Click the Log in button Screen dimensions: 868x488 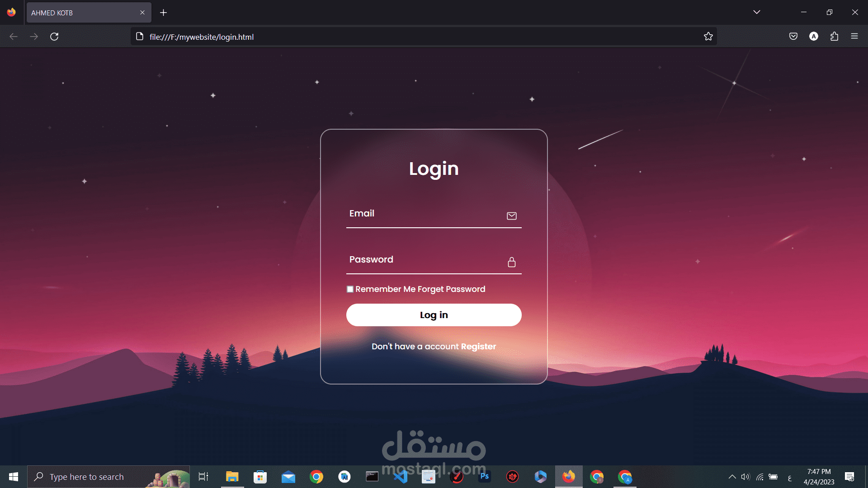[434, 314]
